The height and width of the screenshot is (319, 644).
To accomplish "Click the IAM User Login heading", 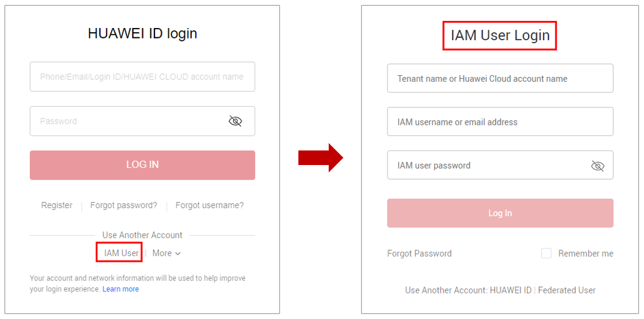I will click(499, 36).
